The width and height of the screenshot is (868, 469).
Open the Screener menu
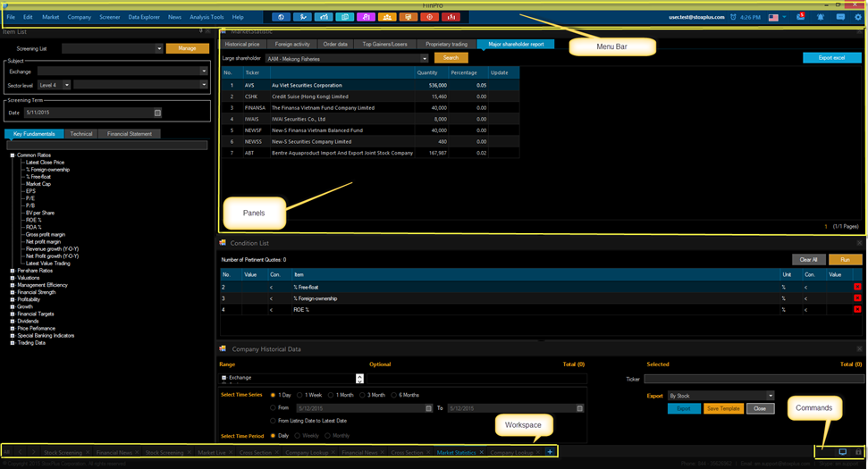click(x=110, y=17)
